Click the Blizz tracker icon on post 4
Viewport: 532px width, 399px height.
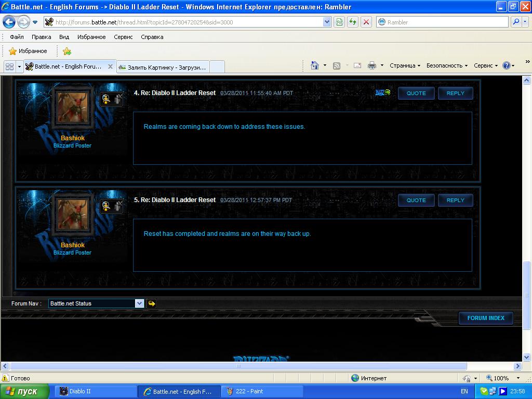[x=383, y=92]
